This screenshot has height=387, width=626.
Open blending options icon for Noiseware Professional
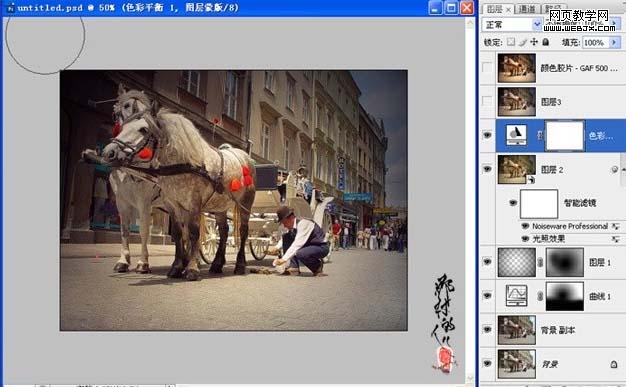click(616, 226)
